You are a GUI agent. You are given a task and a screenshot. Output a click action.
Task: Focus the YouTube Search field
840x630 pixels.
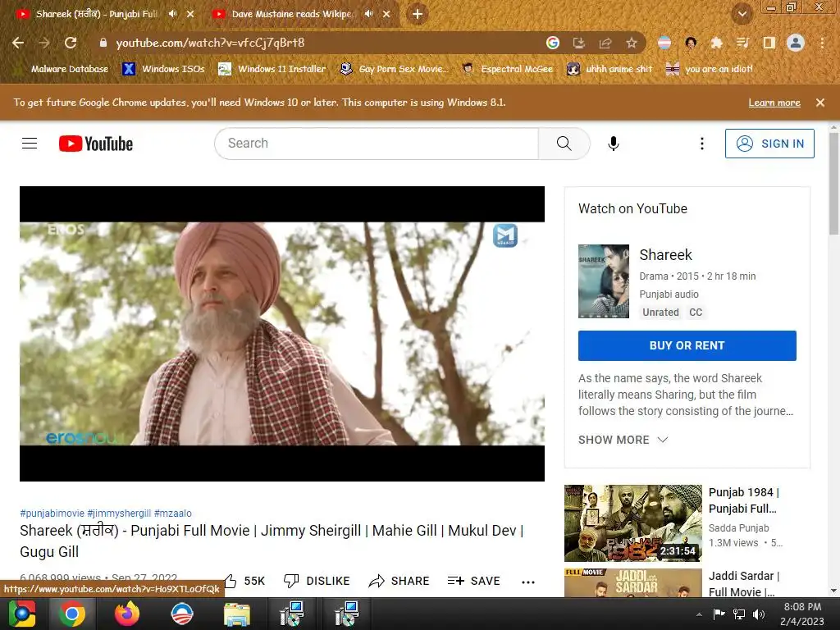377,143
